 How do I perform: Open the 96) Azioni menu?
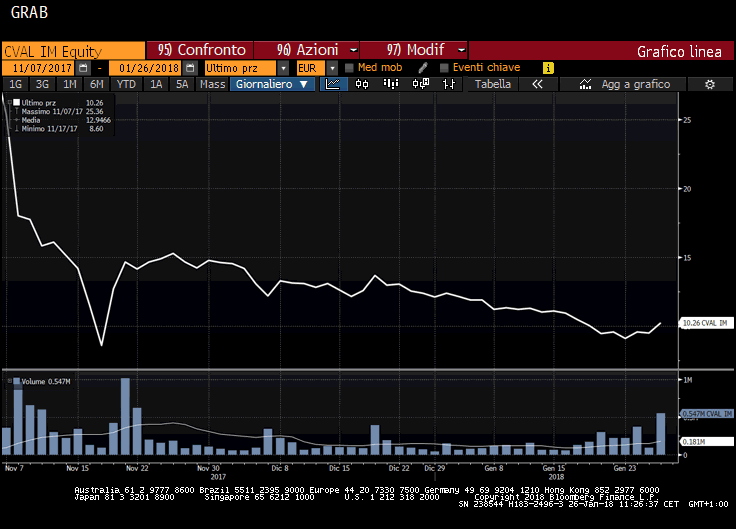(307, 50)
